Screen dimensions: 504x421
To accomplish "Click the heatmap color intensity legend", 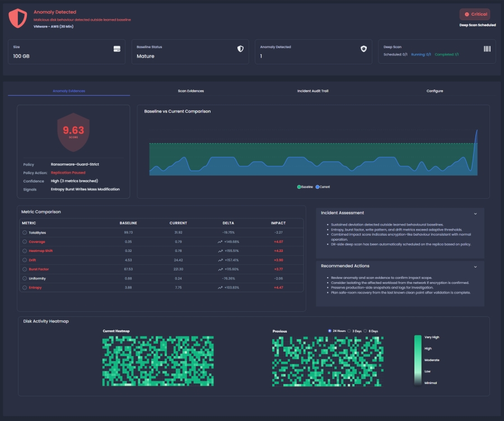I will [417, 359].
